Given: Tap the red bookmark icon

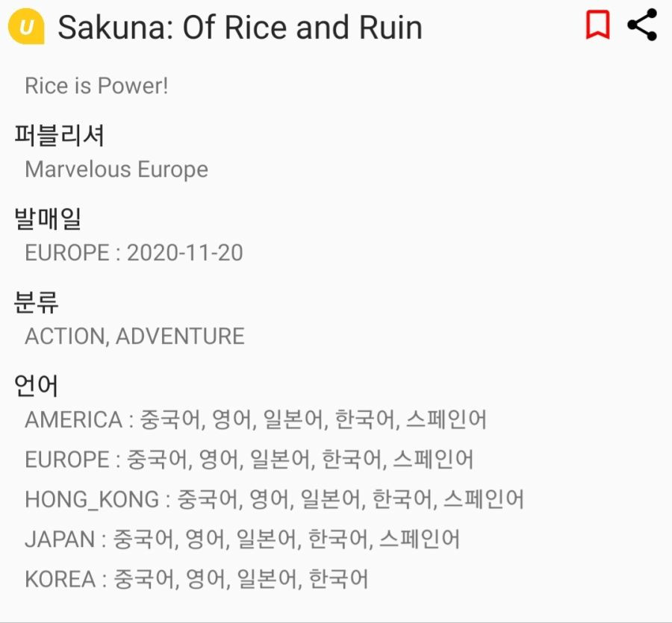Looking at the screenshot, I should coord(598,25).
